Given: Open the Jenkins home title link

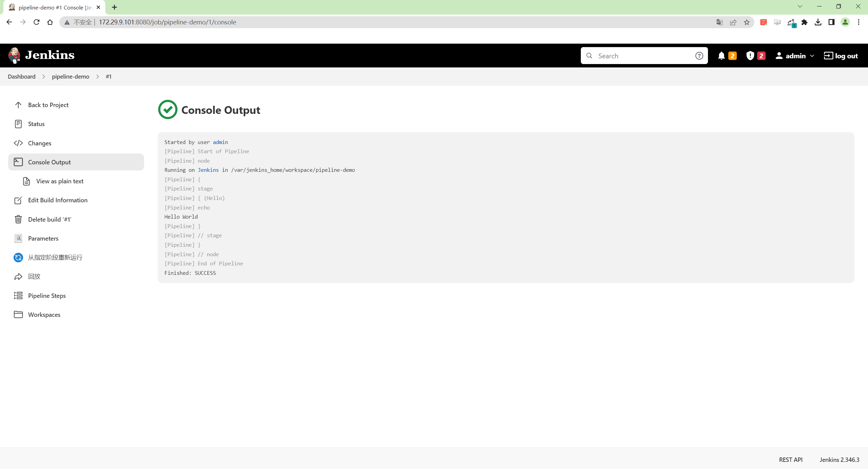Looking at the screenshot, I should pos(50,55).
